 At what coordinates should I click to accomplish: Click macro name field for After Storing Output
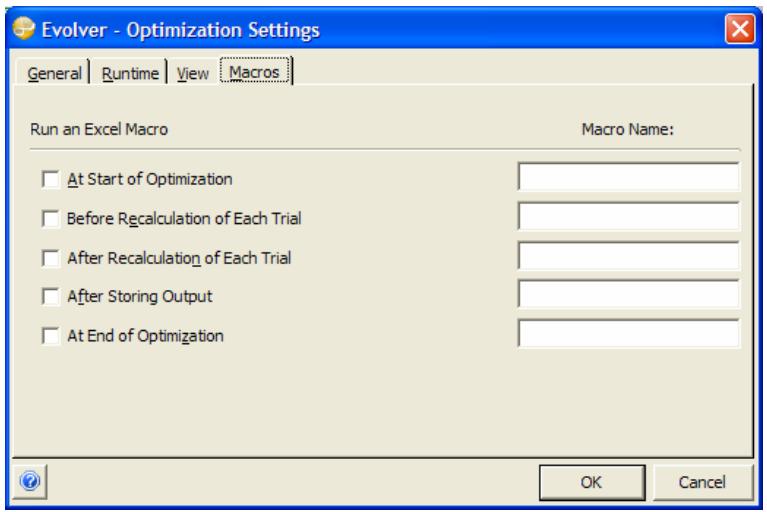coord(629,294)
